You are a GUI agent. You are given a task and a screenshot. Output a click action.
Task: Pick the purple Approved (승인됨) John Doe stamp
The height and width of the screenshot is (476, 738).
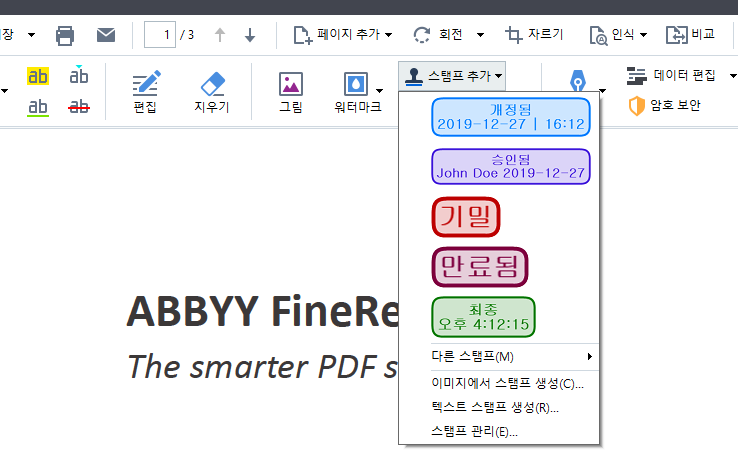click(x=511, y=166)
